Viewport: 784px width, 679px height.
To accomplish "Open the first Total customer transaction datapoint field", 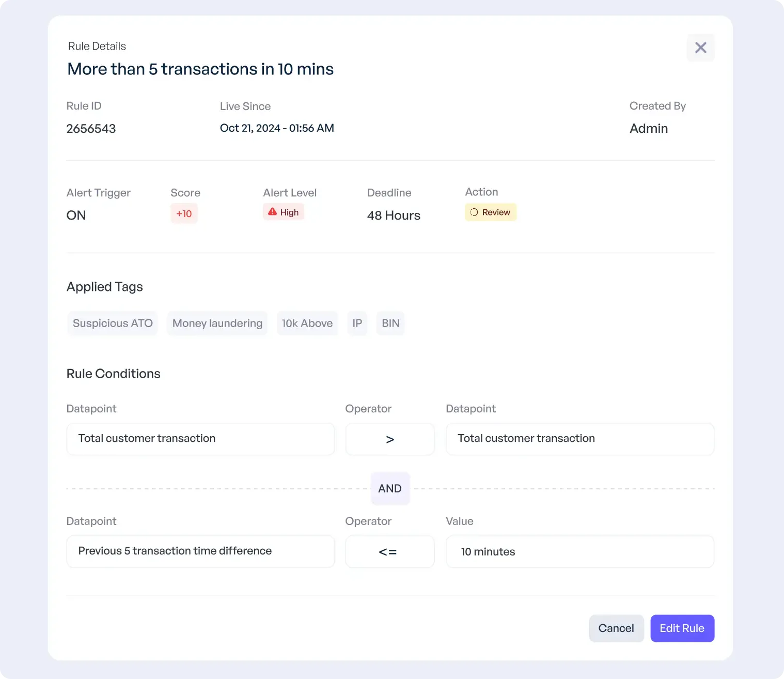I will pos(200,439).
